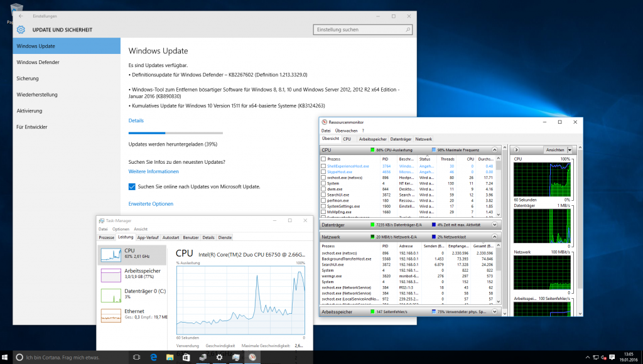Open the Ansichten dropdown arrow
The height and width of the screenshot is (364, 643).
pyautogui.click(x=570, y=150)
